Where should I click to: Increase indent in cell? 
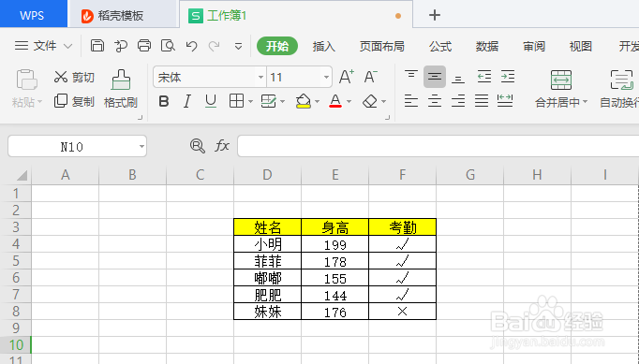pyautogui.click(x=508, y=77)
